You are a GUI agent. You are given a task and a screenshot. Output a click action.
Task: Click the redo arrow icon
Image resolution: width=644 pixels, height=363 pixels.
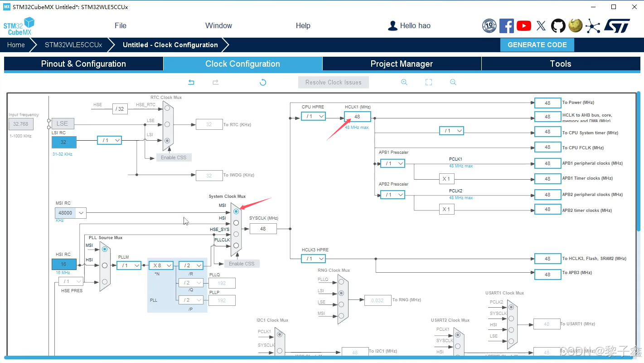pos(216,82)
